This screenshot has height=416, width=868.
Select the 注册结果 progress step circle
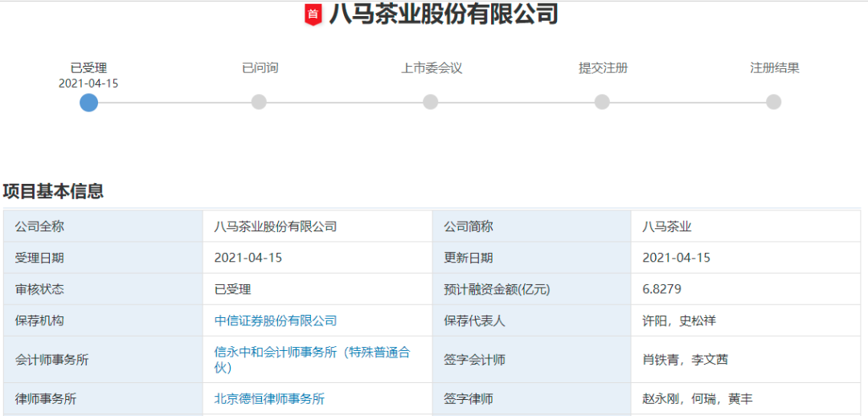pyautogui.click(x=774, y=102)
